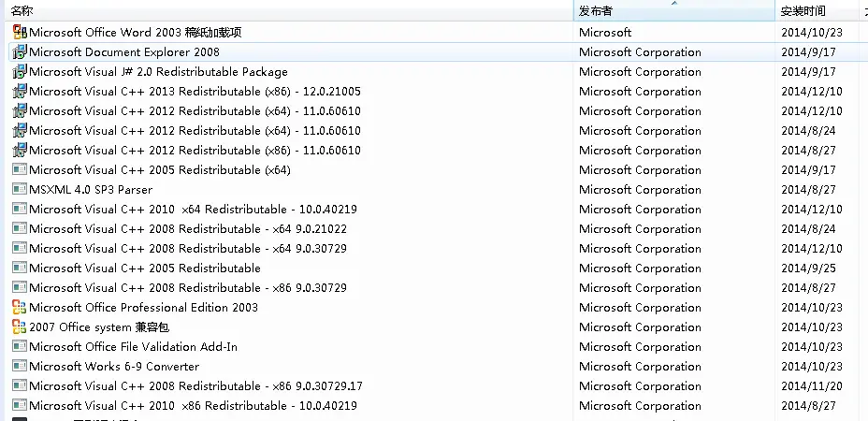868x421 pixels.
Task: Click the sort arrow above 发布者
Action: click(674, 3)
